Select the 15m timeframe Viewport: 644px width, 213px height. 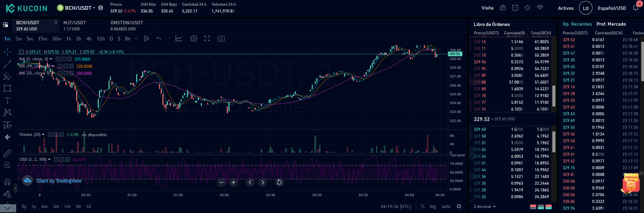[42, 39]
